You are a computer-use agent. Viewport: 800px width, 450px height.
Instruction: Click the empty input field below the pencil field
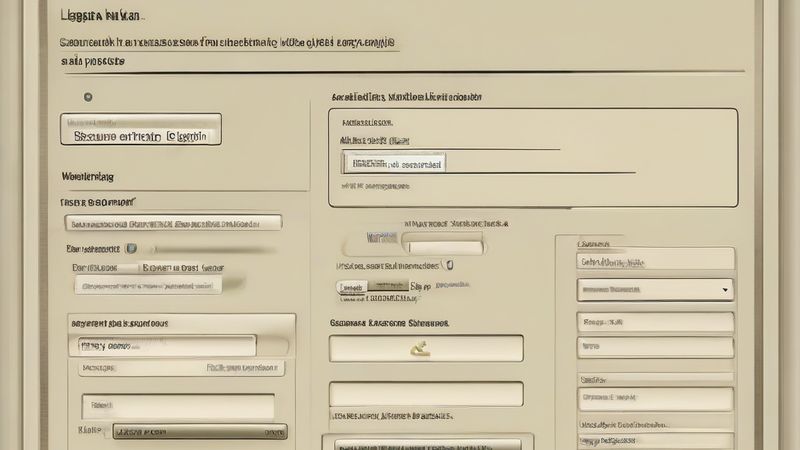tap(425, 393)
